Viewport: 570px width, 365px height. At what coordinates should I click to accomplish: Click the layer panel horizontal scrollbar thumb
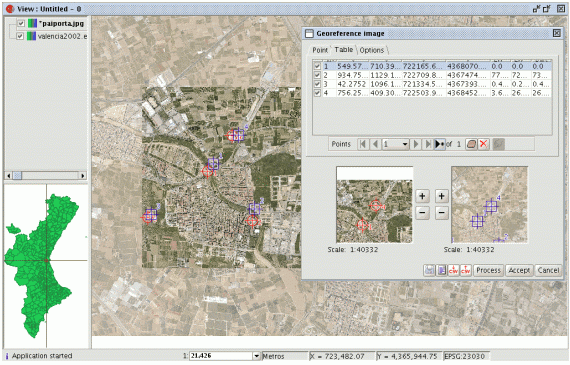click(x=17, y=176)
